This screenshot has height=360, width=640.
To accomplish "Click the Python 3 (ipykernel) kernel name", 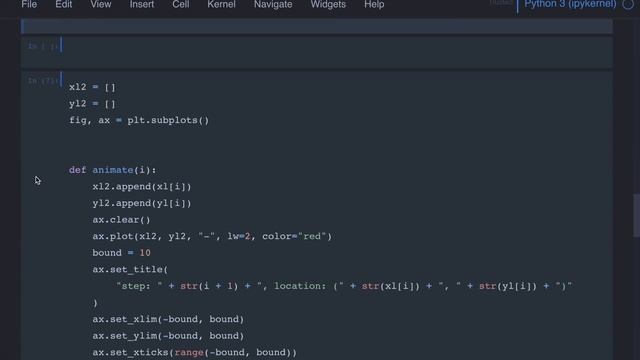I will (570, 4).
